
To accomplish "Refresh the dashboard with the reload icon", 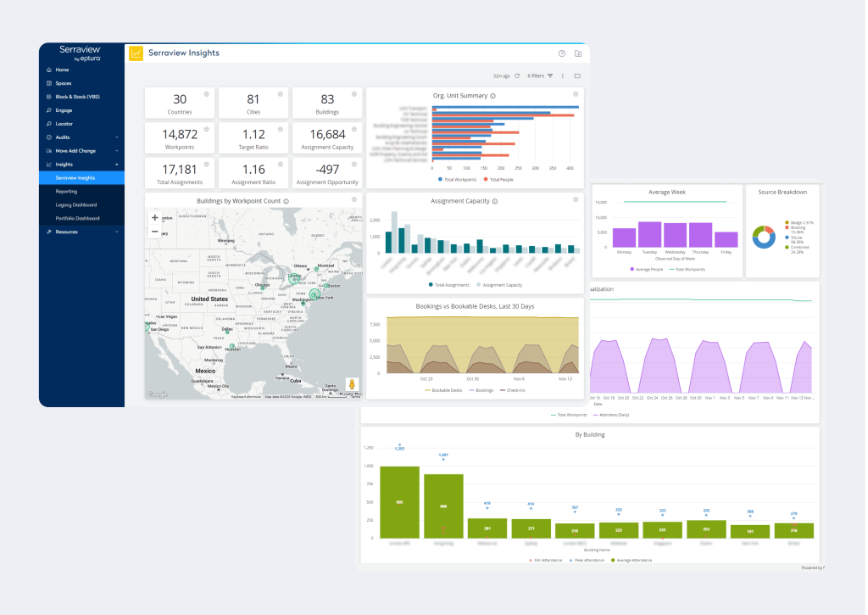I will [517, 75].
